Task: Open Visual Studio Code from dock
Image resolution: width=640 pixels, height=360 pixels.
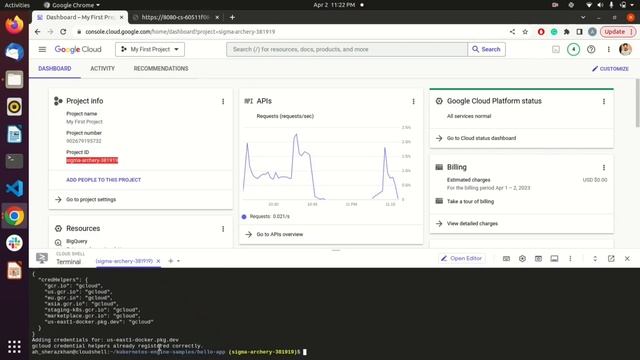Action: coord(14,189)
